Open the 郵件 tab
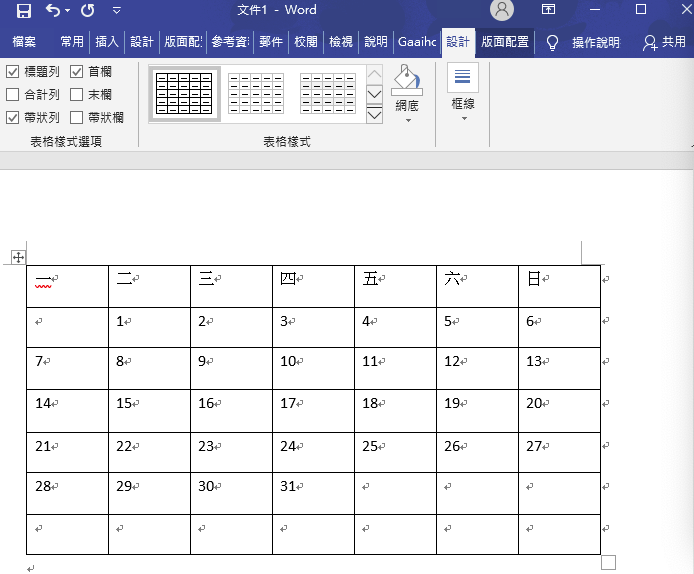694x574 pixels. (271, 42)
